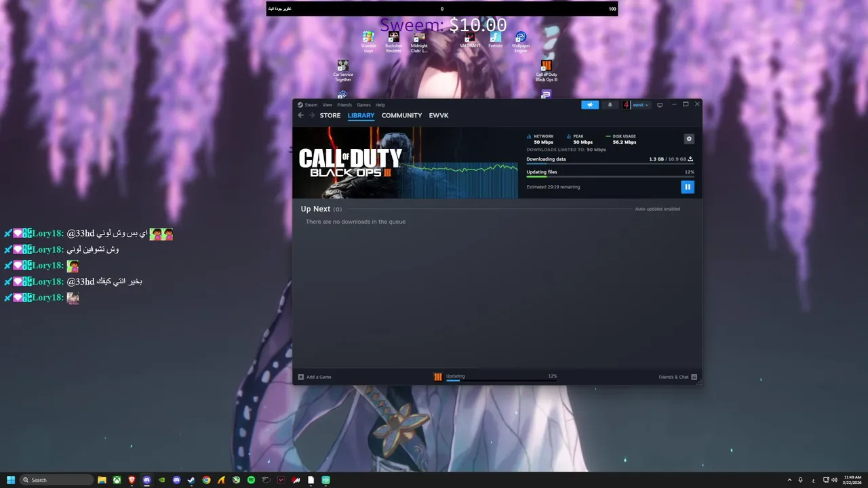Click the Steam download size icon
The height and width of the screenshot is (488, 868).
(x=690, y=159)
